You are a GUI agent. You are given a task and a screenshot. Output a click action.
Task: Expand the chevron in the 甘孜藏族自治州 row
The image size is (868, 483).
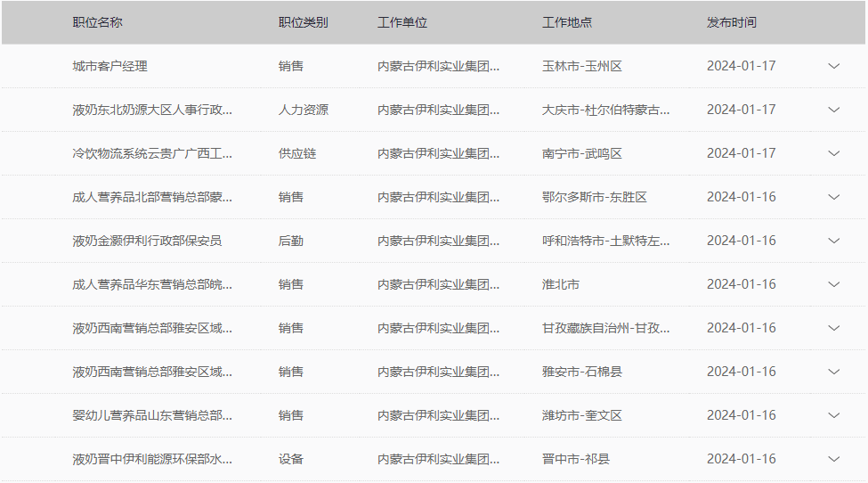click(833, 328)
